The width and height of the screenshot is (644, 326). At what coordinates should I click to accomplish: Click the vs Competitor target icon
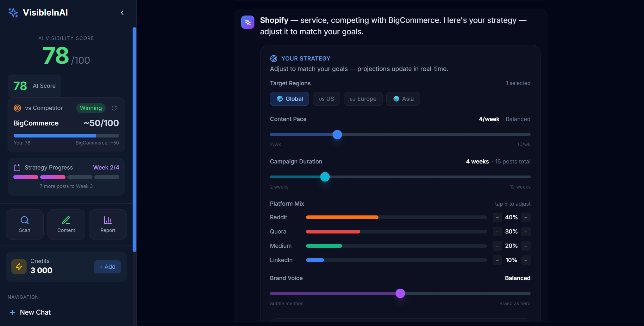tap(17, 108)
